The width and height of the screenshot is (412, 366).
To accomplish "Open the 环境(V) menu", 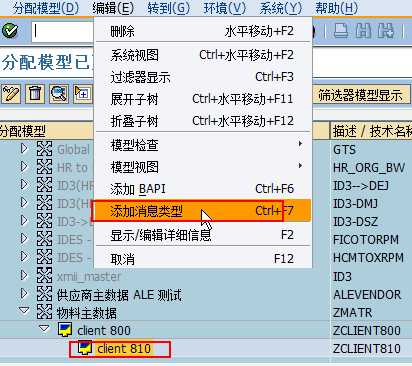I will pyautogui.click(x=225, y=8).
